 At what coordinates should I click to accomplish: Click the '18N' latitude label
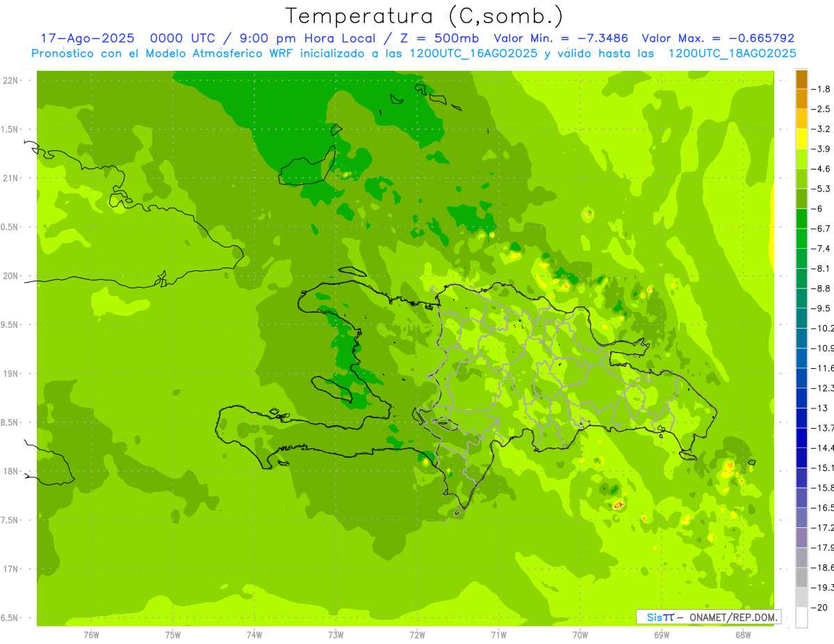click(x=10, y=471)
